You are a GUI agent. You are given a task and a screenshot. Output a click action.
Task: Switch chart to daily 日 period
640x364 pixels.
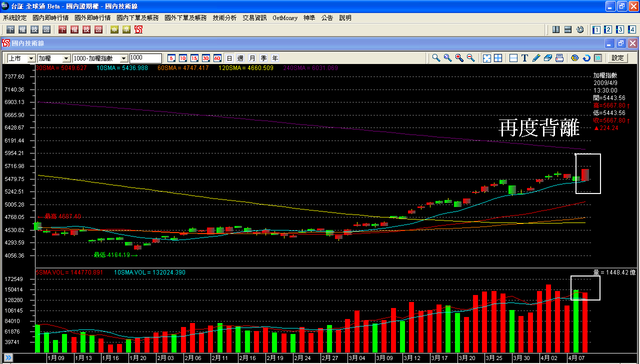(x=229, y=58)
